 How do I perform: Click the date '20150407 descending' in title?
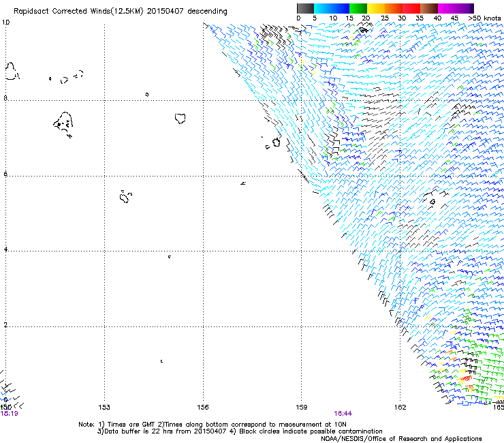(x=187, y=12)
